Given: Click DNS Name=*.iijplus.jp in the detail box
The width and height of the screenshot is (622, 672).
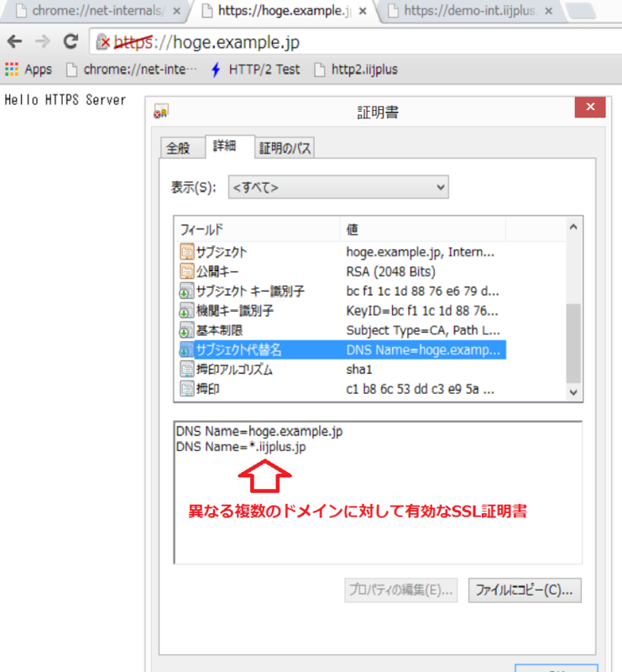Looking at the screenshot, I should tap(241, 447).
